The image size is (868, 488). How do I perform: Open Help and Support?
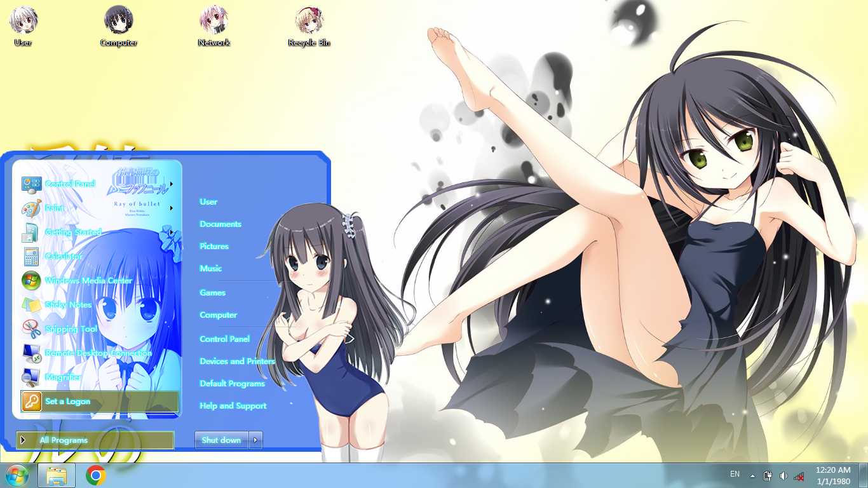[233, 405]
